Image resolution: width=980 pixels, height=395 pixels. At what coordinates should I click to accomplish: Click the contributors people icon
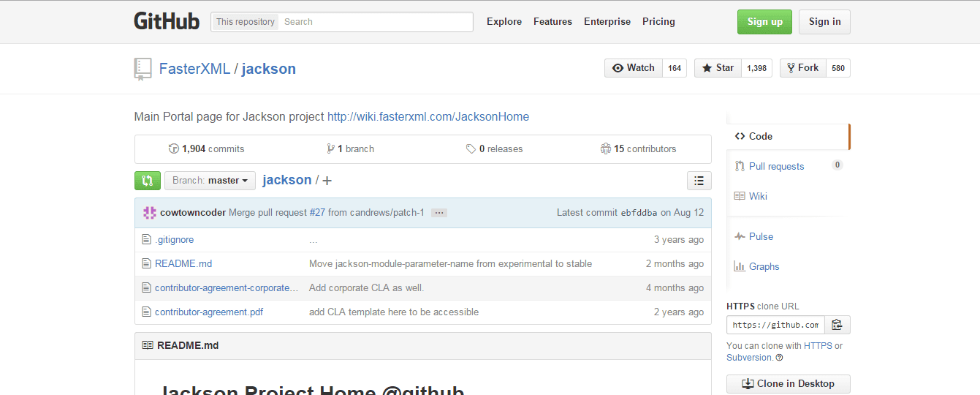tap(605, 148)
